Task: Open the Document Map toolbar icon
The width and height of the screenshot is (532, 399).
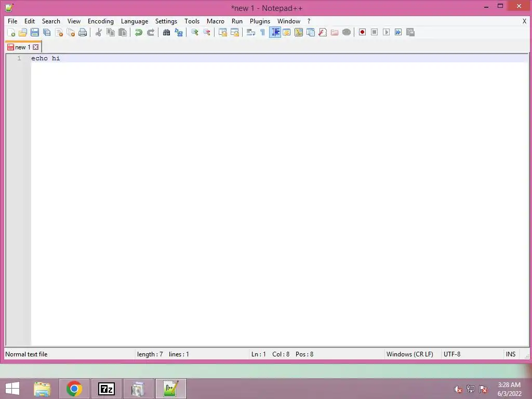Action: [x=299, y=32]
